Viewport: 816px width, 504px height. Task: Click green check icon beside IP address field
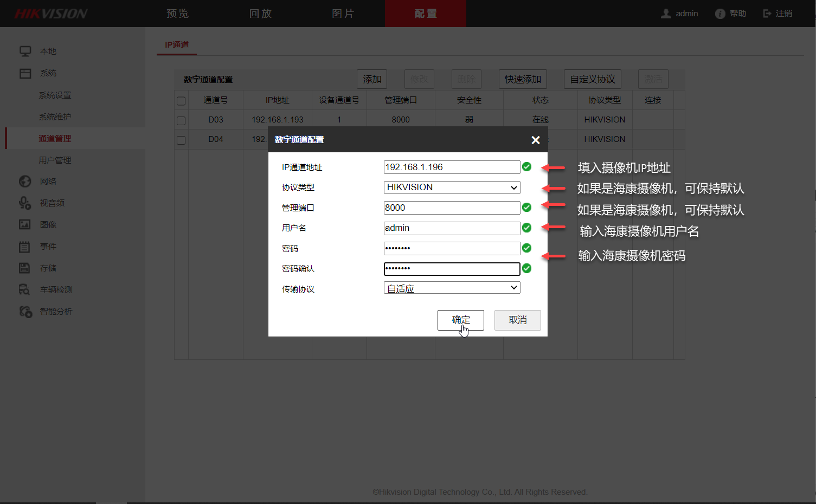point(526,167)
